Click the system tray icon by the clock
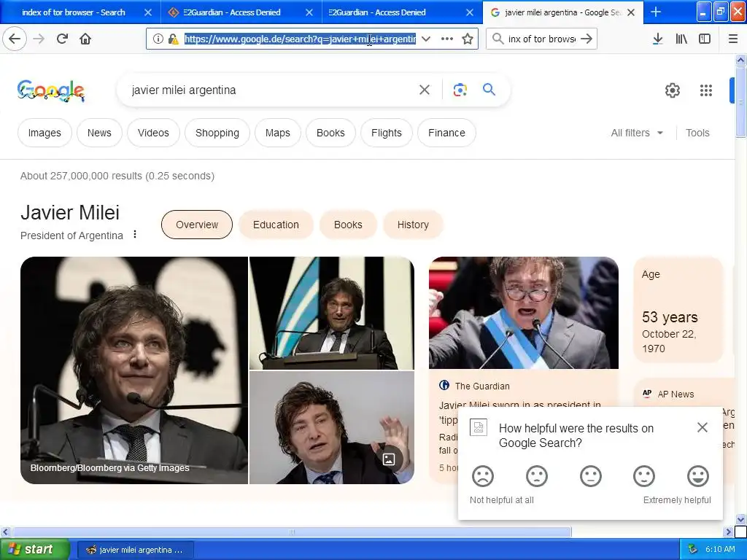The image size is (747, 560). pos(693,550)
